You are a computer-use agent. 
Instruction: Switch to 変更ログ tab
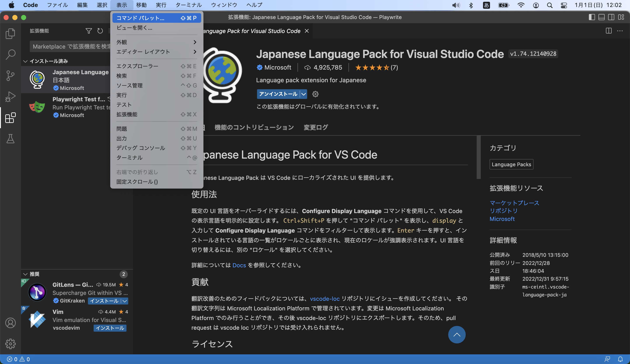pos(316,127)
